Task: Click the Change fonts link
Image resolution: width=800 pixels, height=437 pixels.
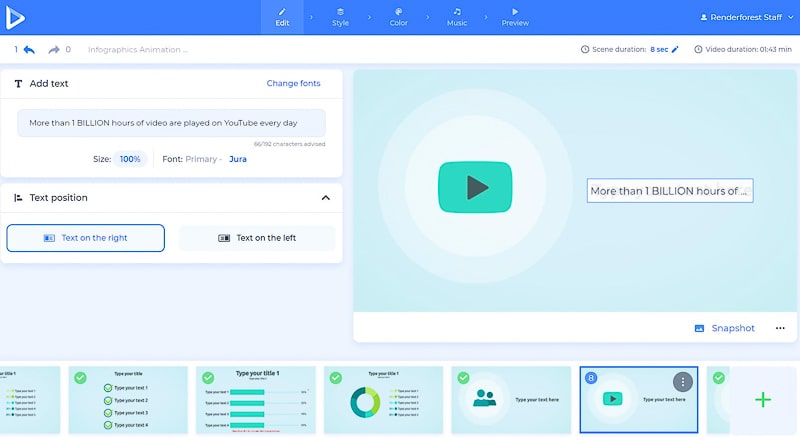Action: [x=293, y=83]
